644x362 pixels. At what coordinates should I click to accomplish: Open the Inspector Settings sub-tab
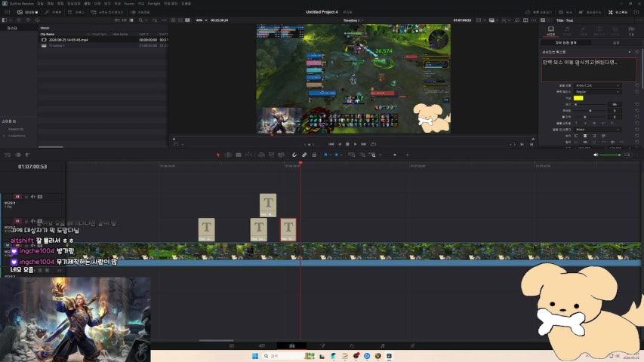point(616,43)
